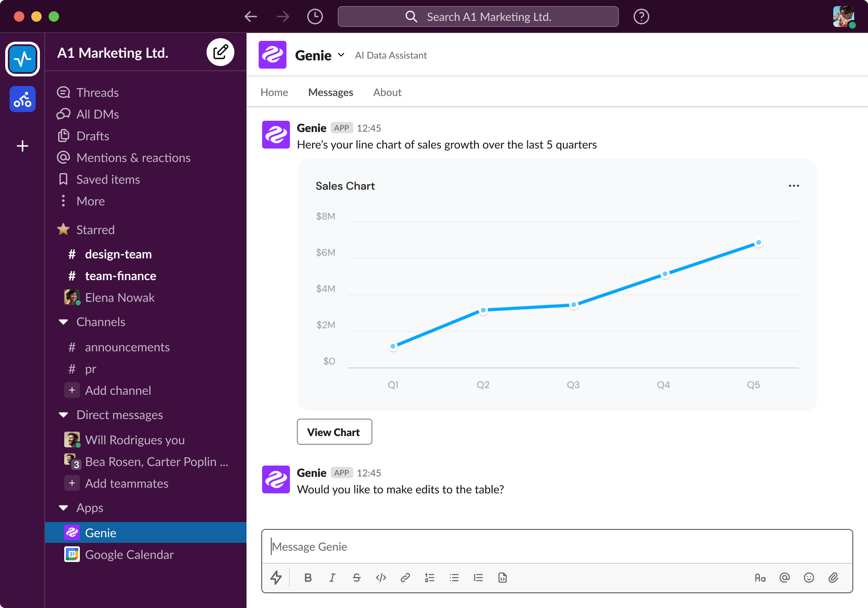Toggle bold formatting in composer
The width and height of the screenshot is (868, 608).
[308, 578]
